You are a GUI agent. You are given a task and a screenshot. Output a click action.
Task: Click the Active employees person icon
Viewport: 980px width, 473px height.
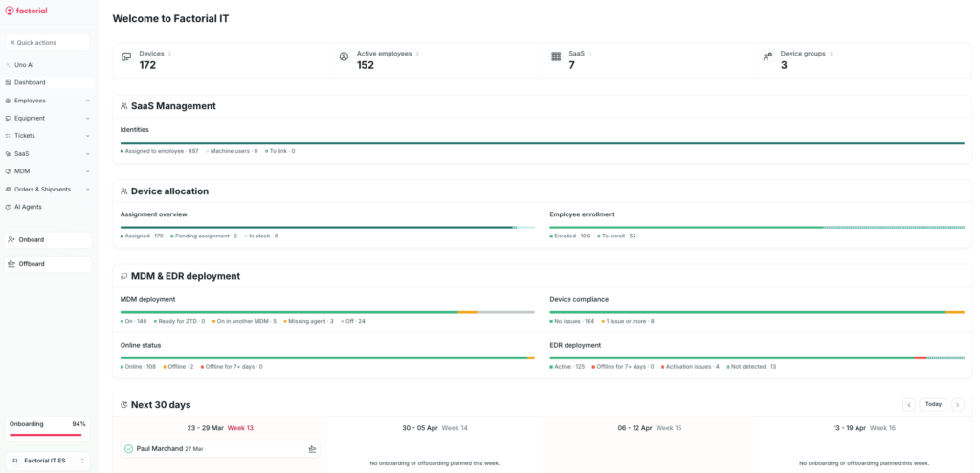344,57
